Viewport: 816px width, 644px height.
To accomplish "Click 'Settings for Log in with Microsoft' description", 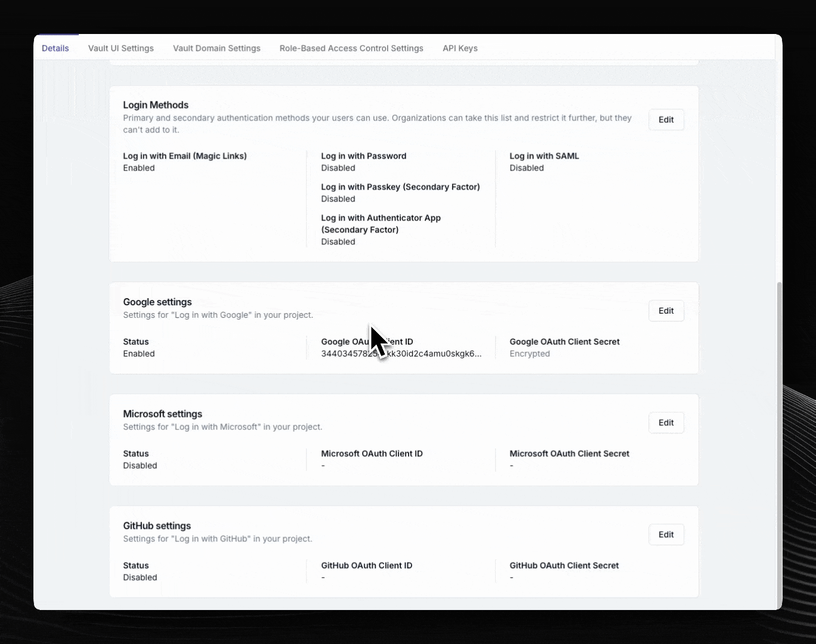I will coord(222,427).
